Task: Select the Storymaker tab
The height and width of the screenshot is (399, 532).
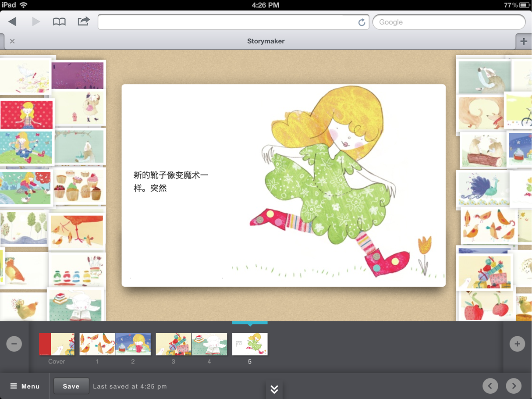Action: tap(266, 41)
